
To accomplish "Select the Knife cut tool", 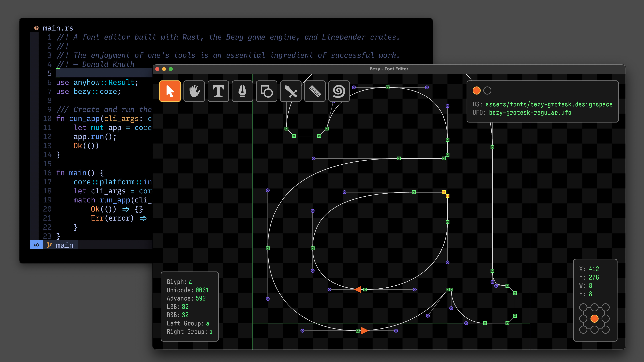I will click(290, 91).
